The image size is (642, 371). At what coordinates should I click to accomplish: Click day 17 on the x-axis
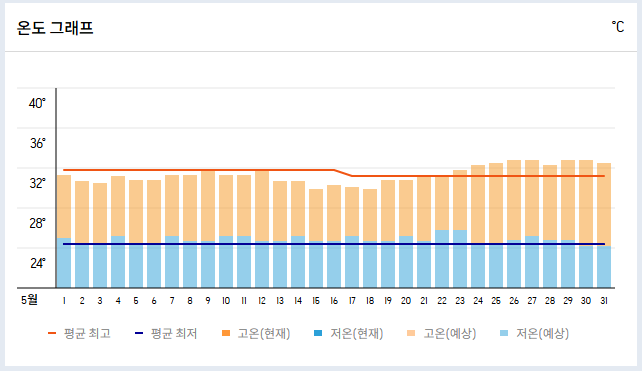[352, 301]
